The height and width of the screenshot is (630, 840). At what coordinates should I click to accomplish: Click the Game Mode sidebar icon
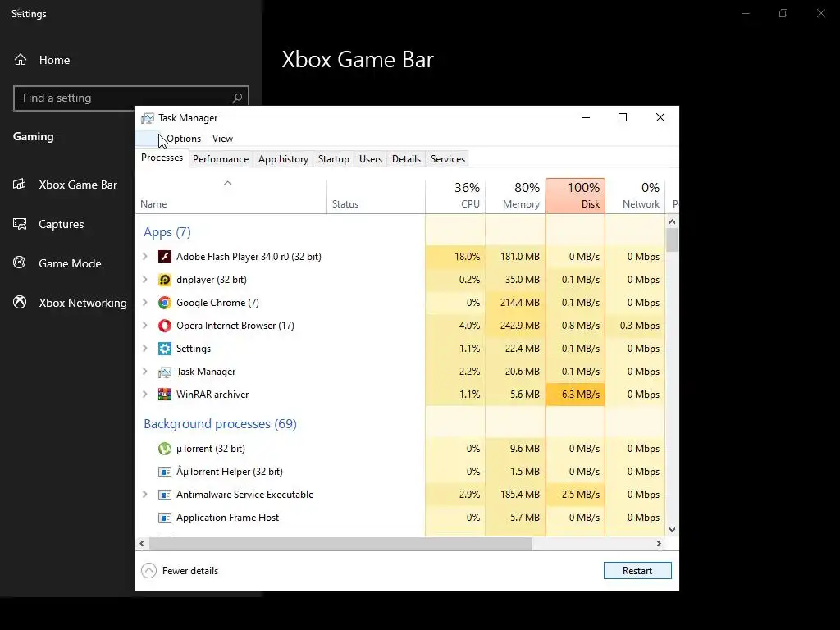[20, 262]
